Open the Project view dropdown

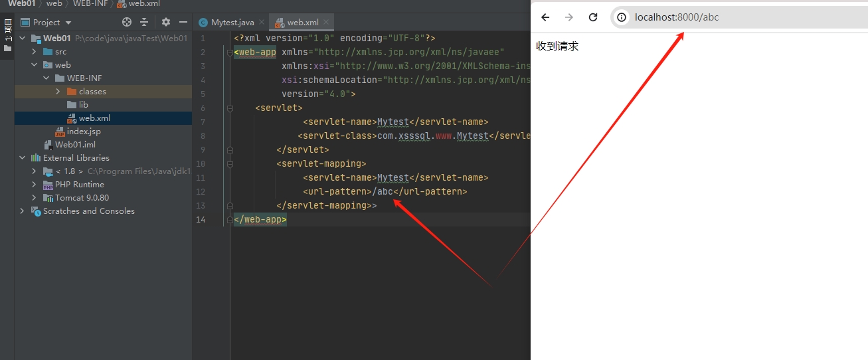pos(68,23)
